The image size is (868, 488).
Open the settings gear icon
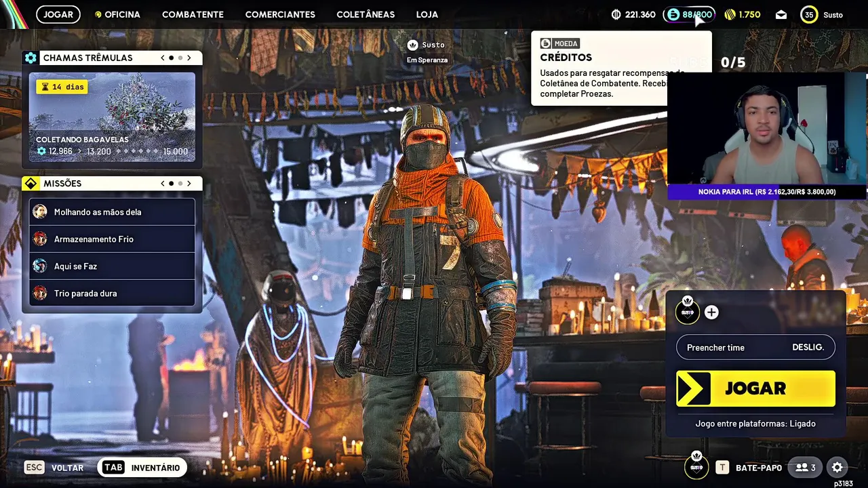tap(837, 468)
